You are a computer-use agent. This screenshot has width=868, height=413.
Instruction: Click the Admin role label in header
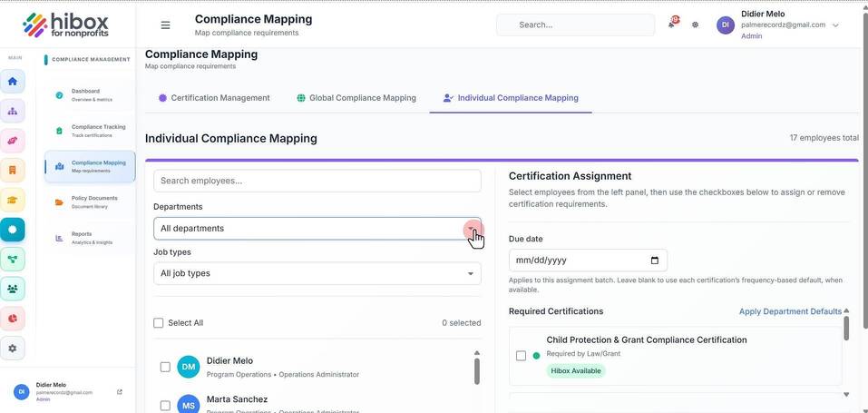click(752, 36)
